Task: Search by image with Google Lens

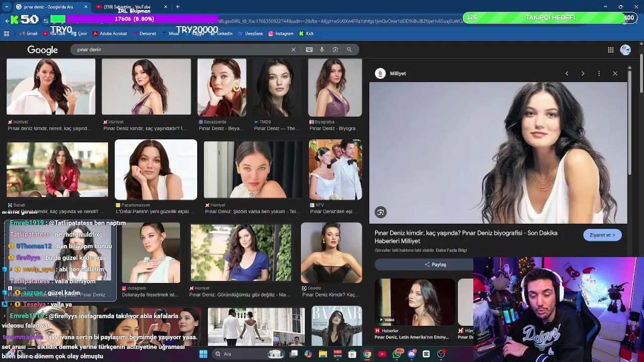Action: pos(336,50)
